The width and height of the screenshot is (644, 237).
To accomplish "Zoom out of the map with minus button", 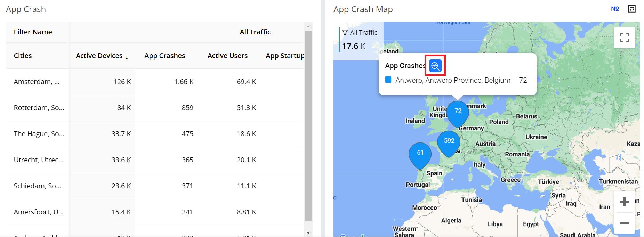I will pos(624,223).
